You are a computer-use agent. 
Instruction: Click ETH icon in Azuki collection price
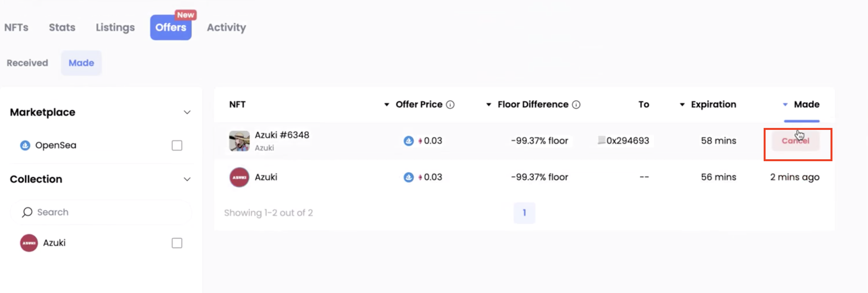pos(420,177)
